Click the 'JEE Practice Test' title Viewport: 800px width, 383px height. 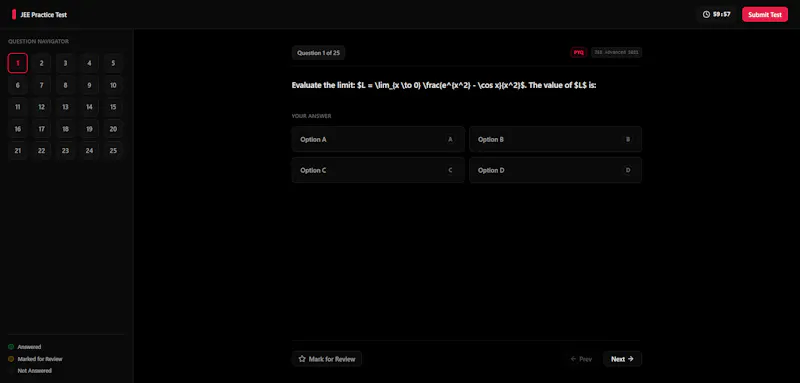[x=43, y=15]
